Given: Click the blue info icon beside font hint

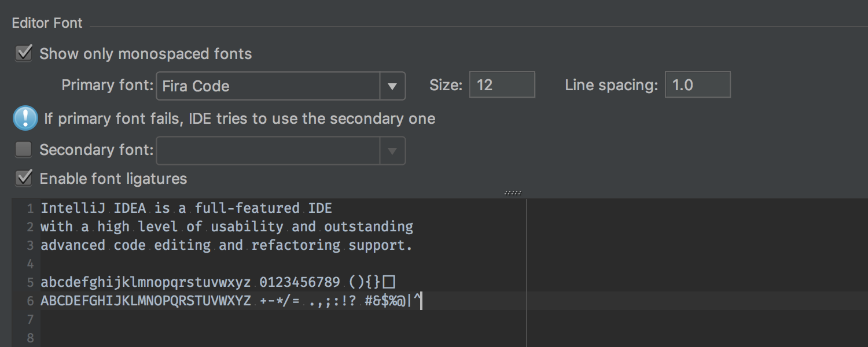Looking at the screenshot, I should click(x=25, y=119).
